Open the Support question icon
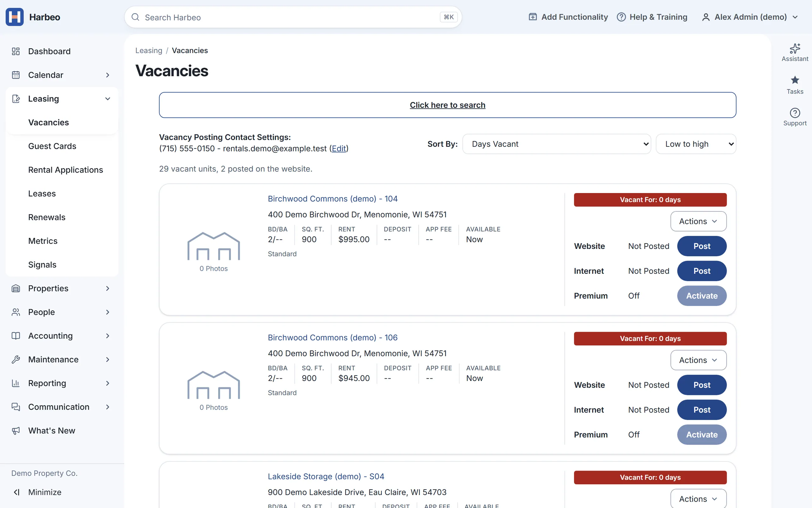 (x=795, y=112)
